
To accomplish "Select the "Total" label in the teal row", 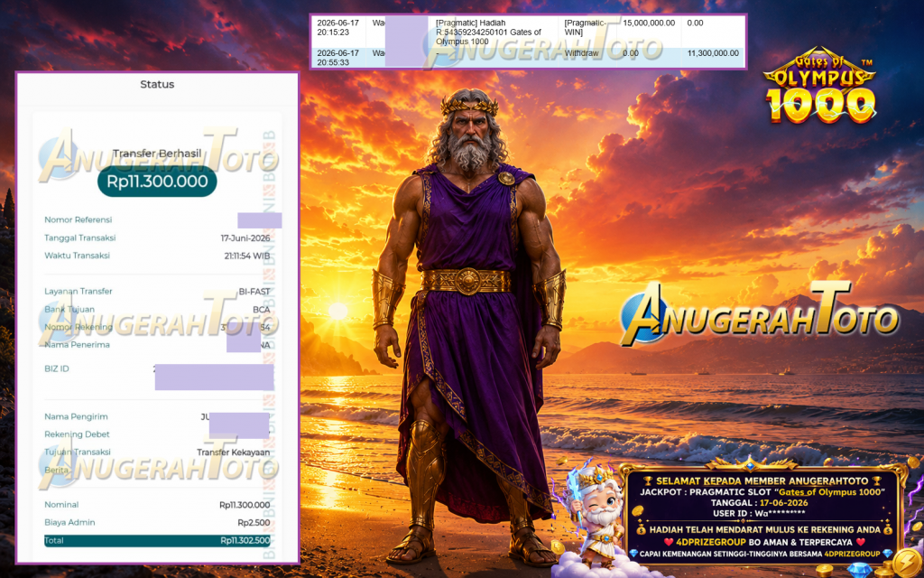I will [54, 540].
